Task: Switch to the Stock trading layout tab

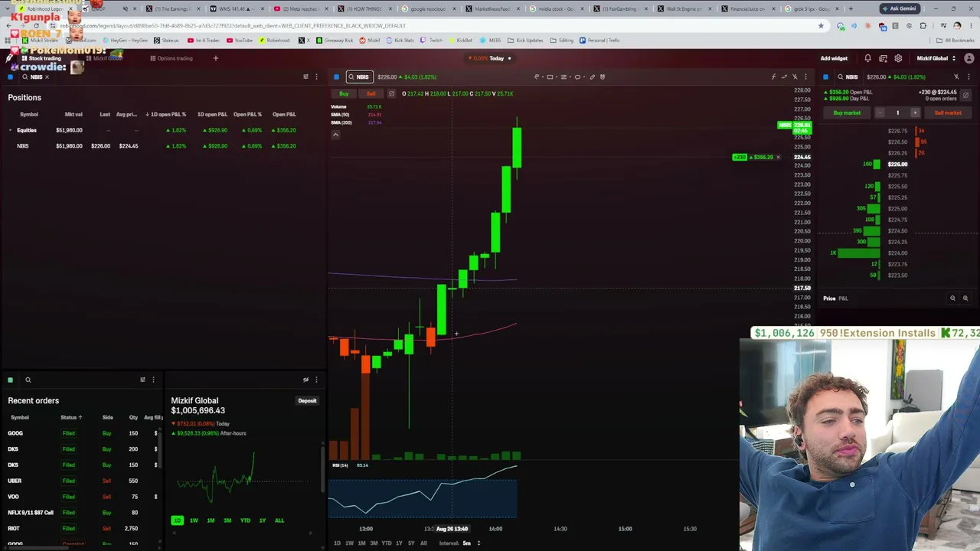Action: pos(41,58)
